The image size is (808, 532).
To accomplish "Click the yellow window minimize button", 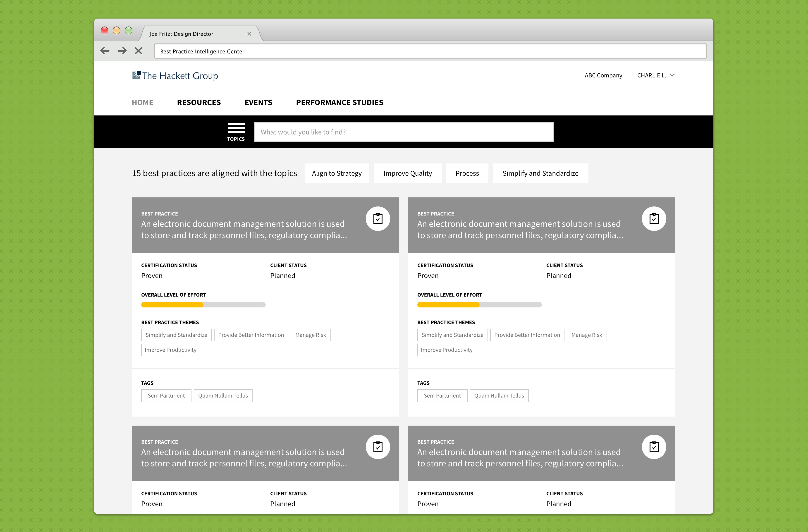I will 116,30.
